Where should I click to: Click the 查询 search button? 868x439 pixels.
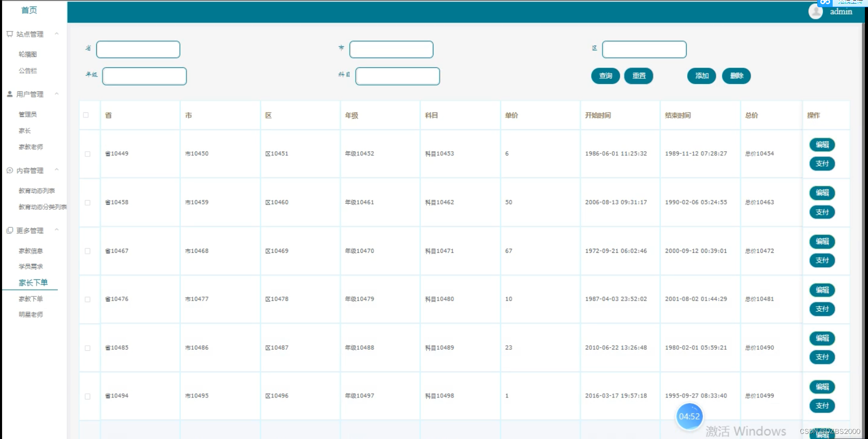tap(606, 76)
